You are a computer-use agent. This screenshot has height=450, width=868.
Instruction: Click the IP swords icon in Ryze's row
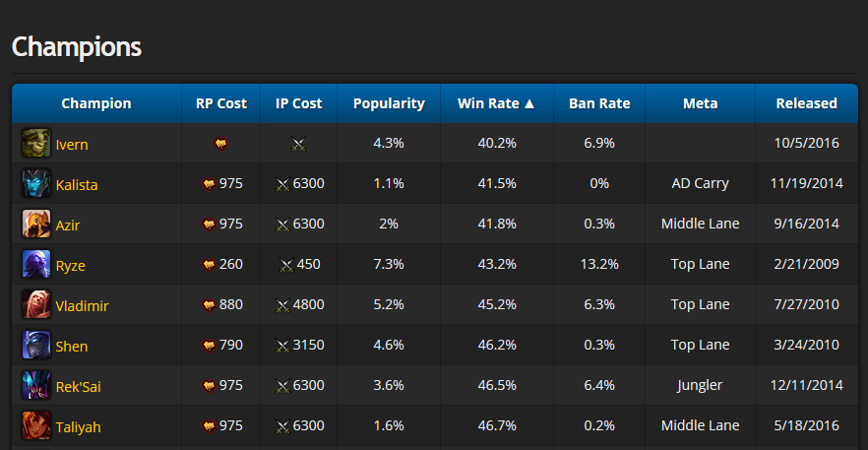click(x=286, y=266)
